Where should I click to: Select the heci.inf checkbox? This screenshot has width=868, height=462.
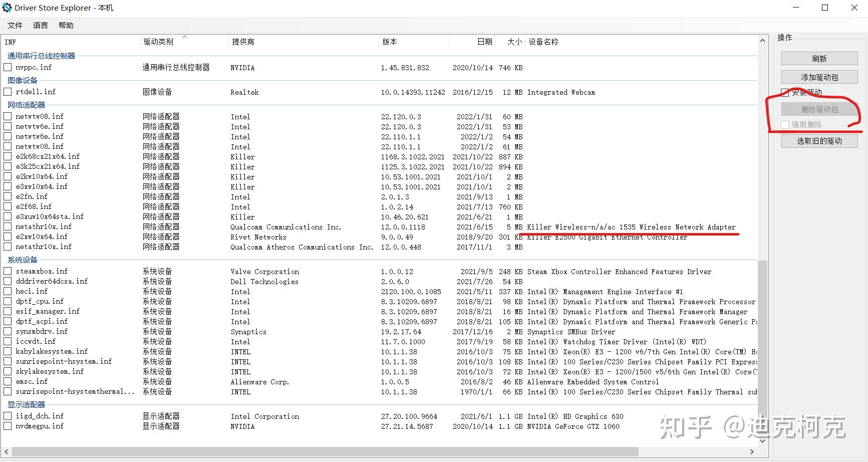coord(8,291)
